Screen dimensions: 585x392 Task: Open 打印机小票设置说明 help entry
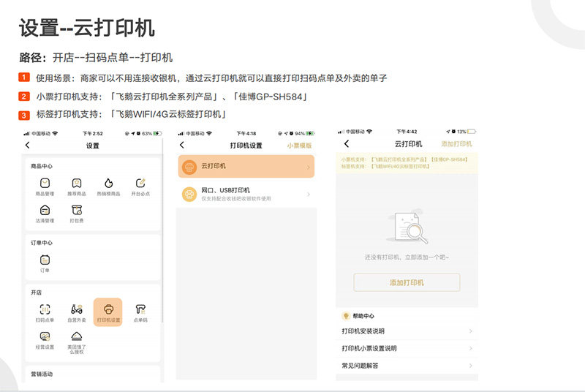pyautogui.click(x=407, y=348)
